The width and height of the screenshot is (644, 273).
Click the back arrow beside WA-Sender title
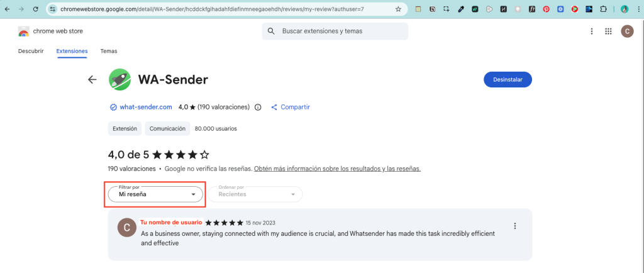coord(92,79)
